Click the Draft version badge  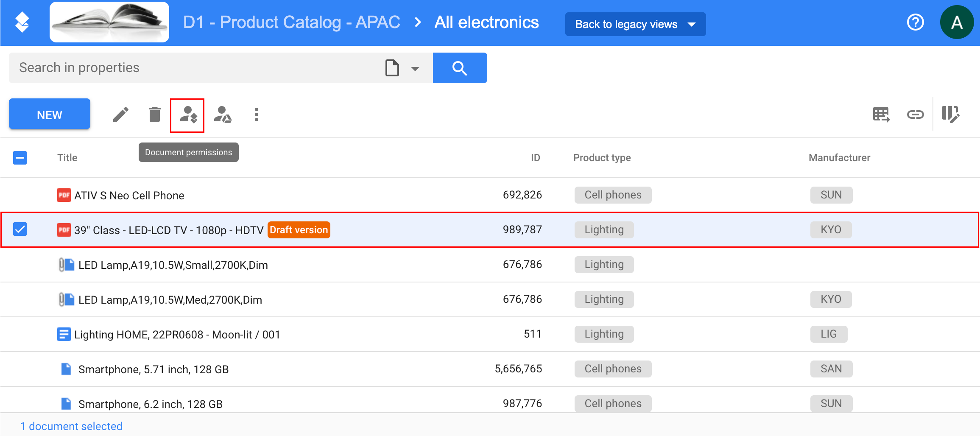[299, 230]
